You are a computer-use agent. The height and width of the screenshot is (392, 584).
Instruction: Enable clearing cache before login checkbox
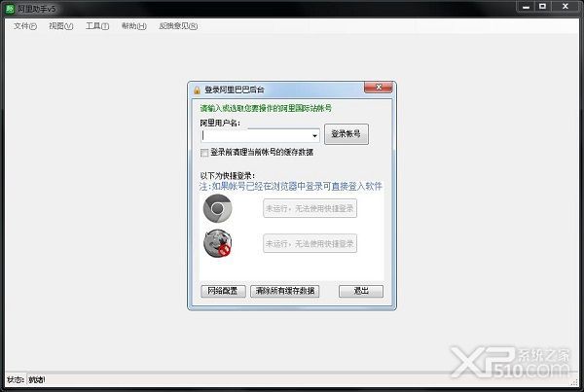click(x=204, y=153)
